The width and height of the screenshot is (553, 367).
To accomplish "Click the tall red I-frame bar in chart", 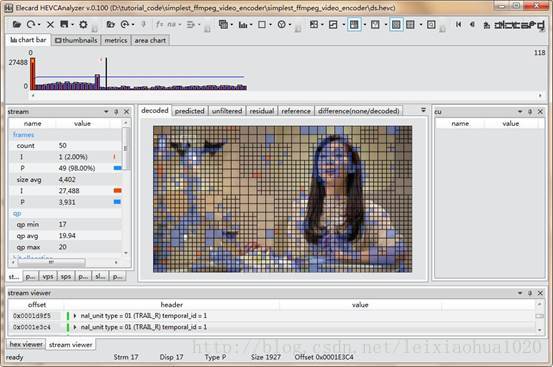I will click(x=32, y=74).
